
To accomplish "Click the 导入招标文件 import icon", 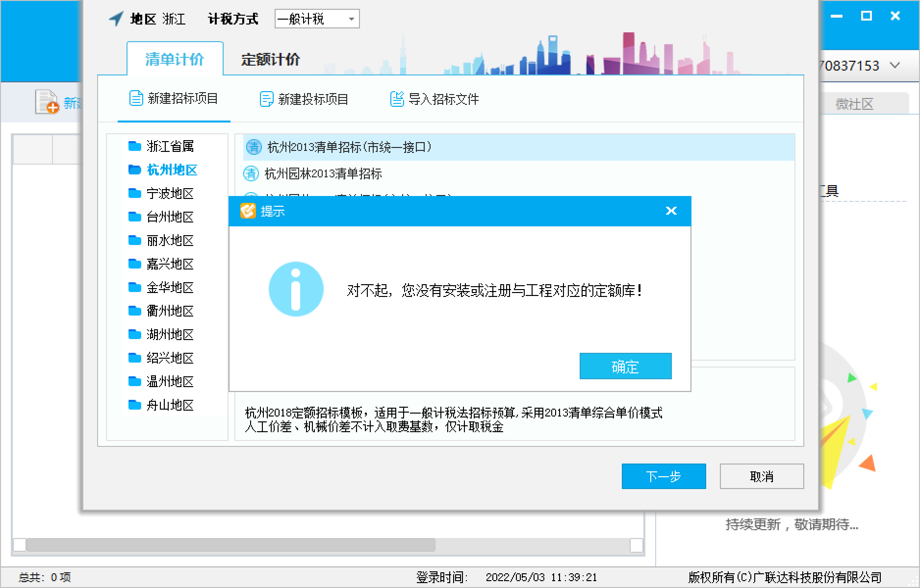I will click(x=397, y=98).
